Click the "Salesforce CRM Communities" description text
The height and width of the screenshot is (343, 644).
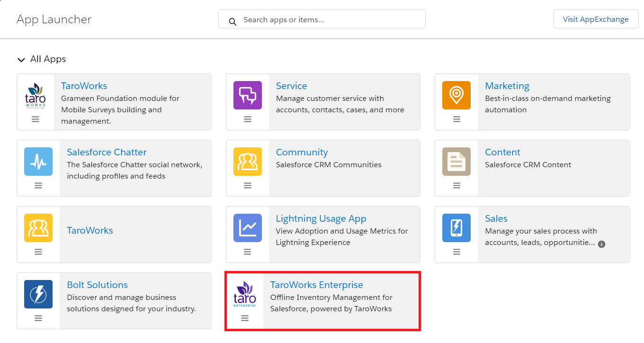[329, 165]
